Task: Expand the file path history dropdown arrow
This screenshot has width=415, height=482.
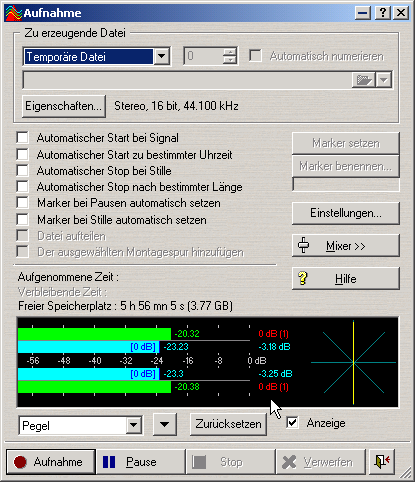Action: pyautogui.click(x=384, y=80)
